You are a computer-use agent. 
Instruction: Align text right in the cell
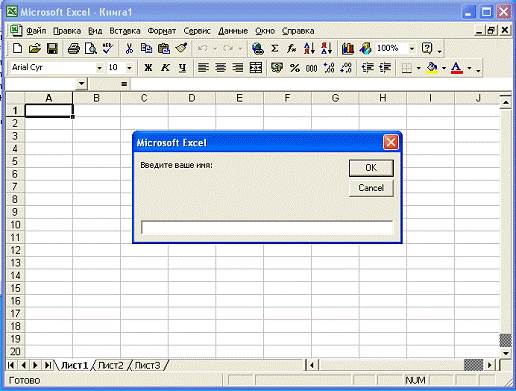click(x=238, y=68)
